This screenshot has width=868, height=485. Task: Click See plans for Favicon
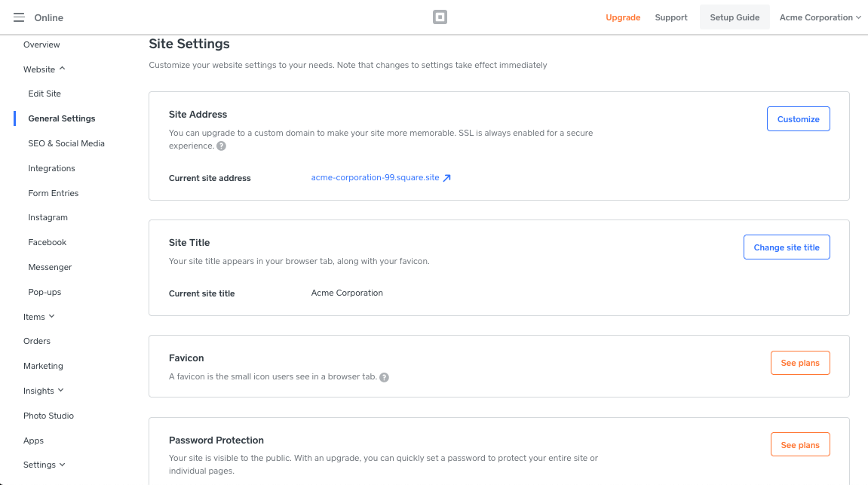pyautogui.click(x=800, y=363)
